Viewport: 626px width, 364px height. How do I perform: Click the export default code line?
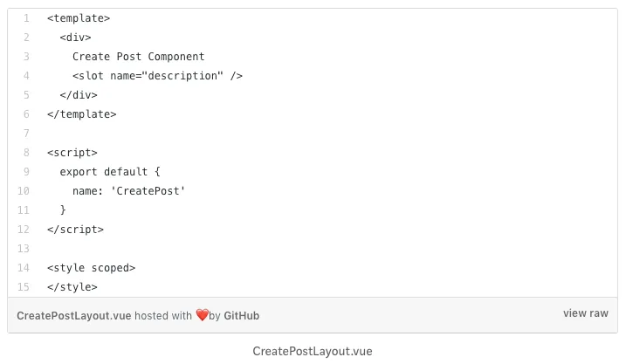point(110,172)
